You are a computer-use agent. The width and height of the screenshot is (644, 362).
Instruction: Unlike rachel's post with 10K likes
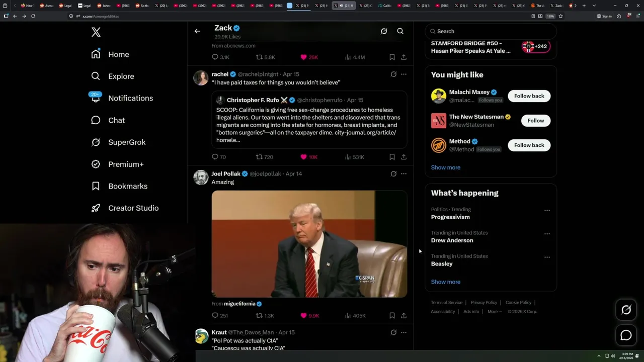click(309, 157)
